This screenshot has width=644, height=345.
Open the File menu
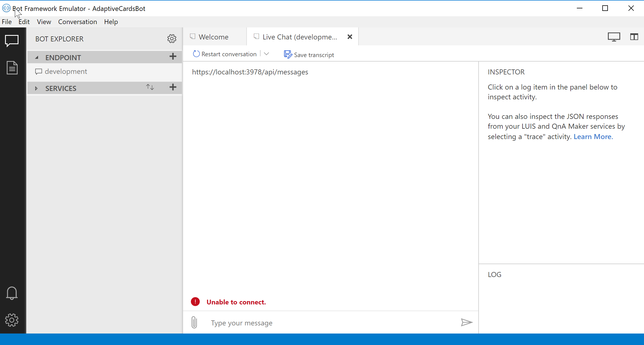pos(7,22)
